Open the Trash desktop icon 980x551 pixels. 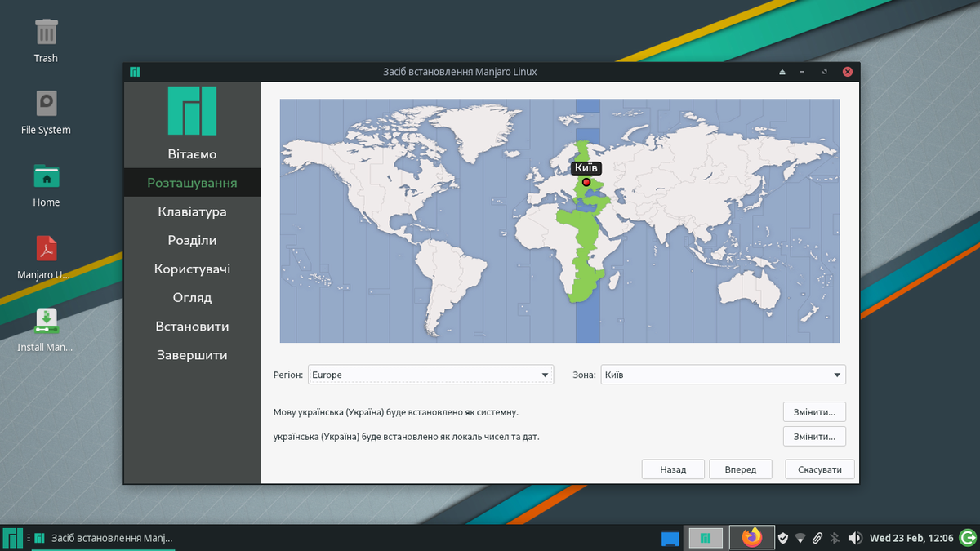pyautogui.click(x=46, y=33)
